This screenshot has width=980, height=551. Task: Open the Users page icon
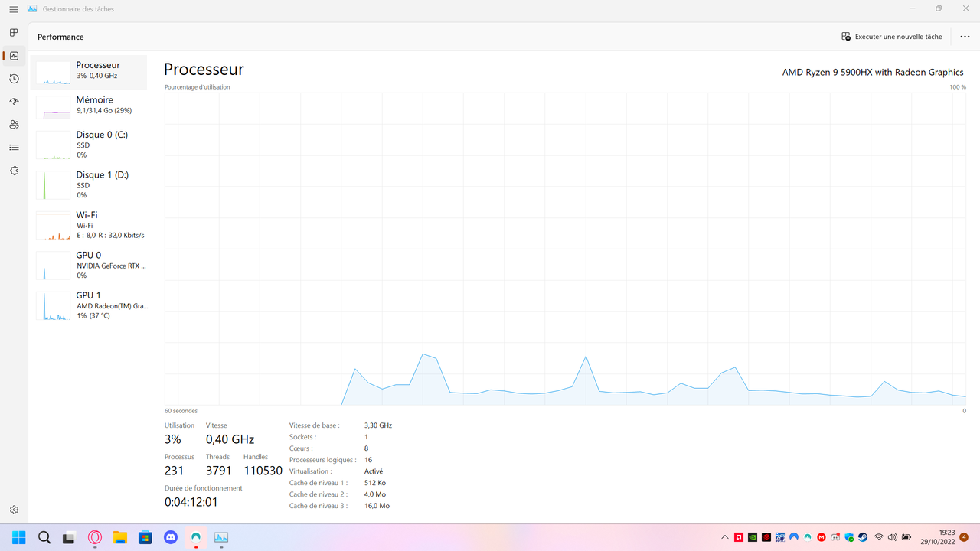pos(14,125)
